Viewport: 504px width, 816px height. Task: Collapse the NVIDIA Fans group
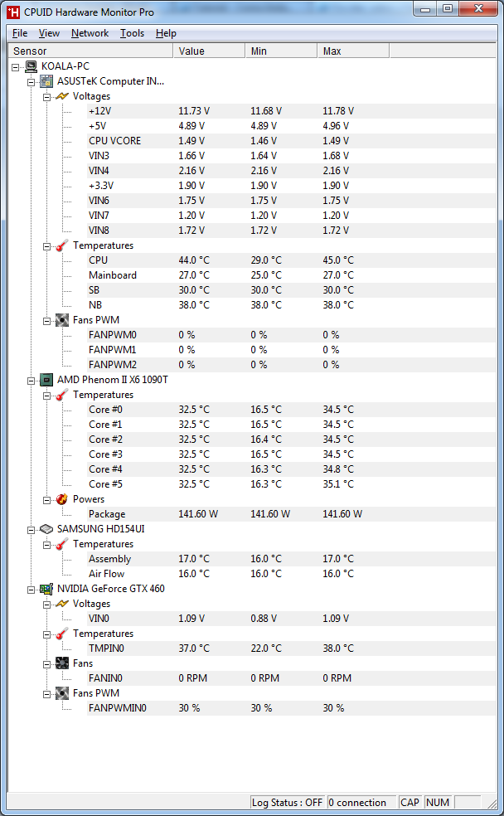[x=46, y=664]
